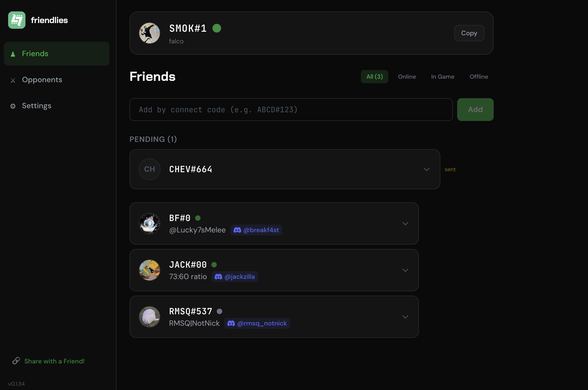This screenshot has width=588, height=390.
Task: Expand the CHEV#664 pending request
Action: 427,170
